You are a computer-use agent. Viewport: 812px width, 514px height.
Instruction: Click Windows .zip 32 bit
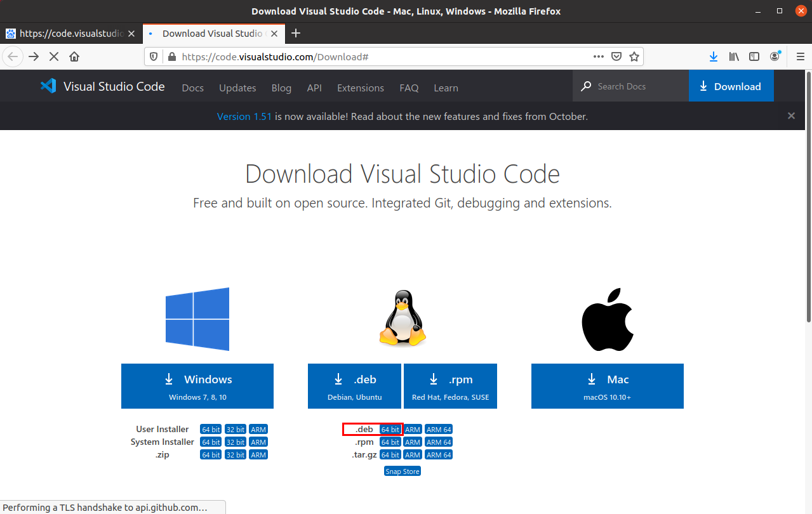(236, 455)
